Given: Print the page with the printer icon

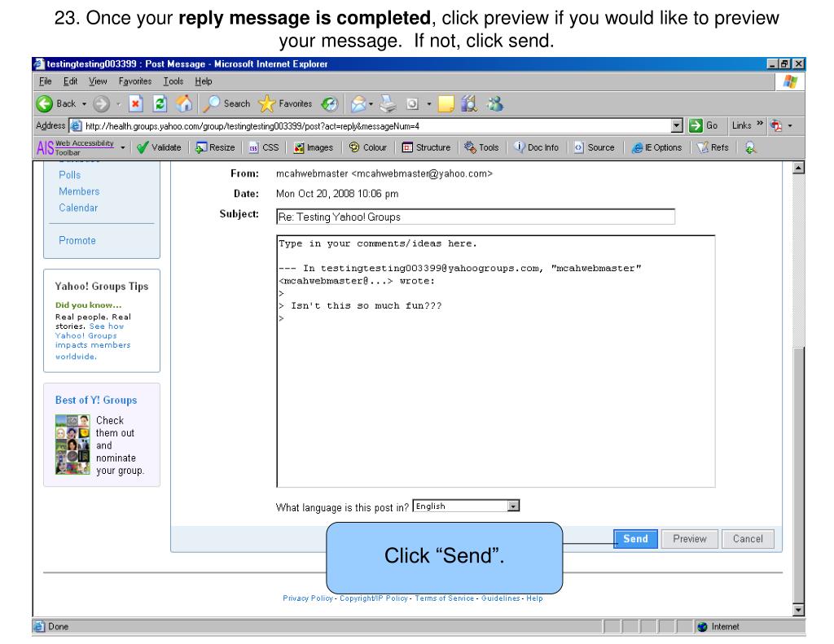Looking at the screenshot, I should 388,103.
